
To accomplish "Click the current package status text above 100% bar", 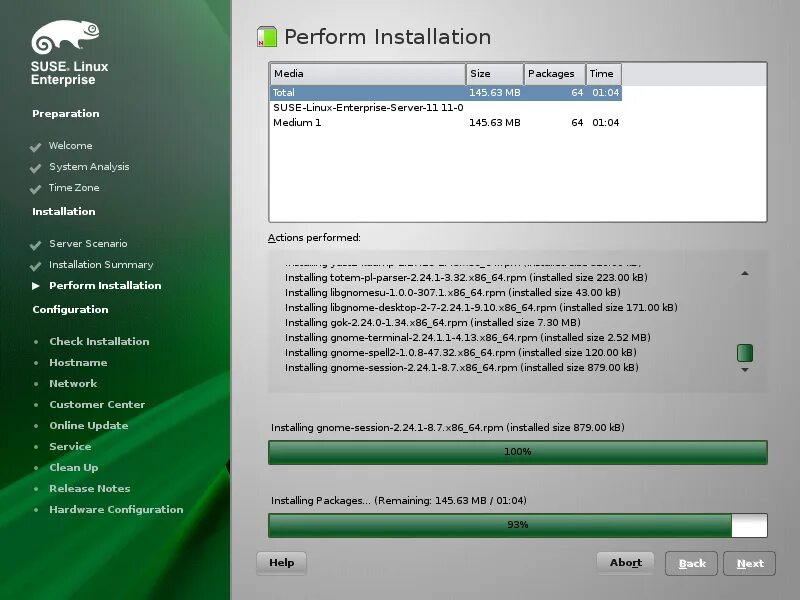I will tap(448, 428).
